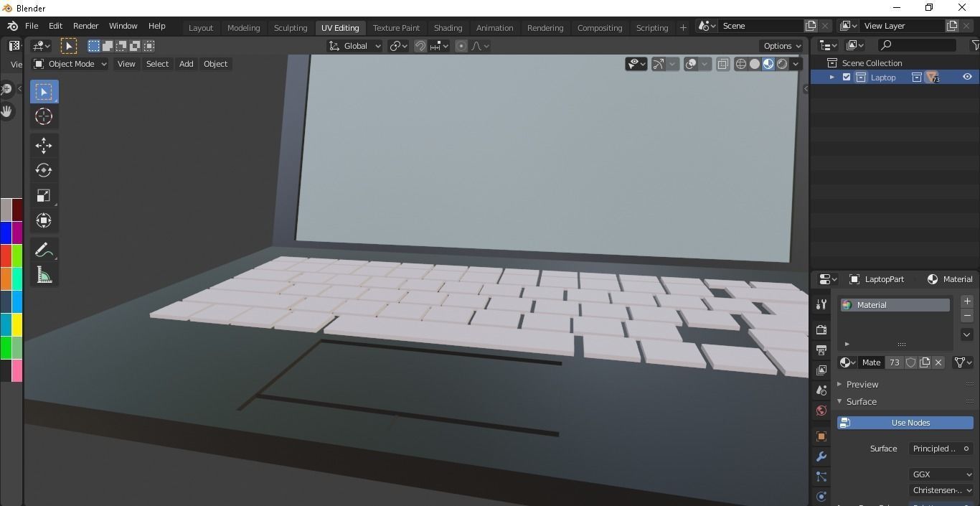Switch to Shading workspace tab
This screenshot has width=980, height=506.
click(448, 28)
